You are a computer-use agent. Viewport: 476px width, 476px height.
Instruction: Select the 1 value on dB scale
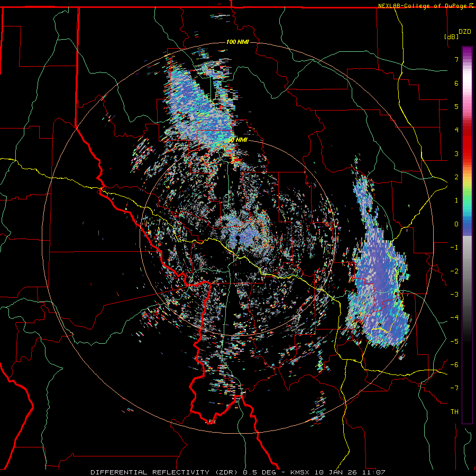456,200
